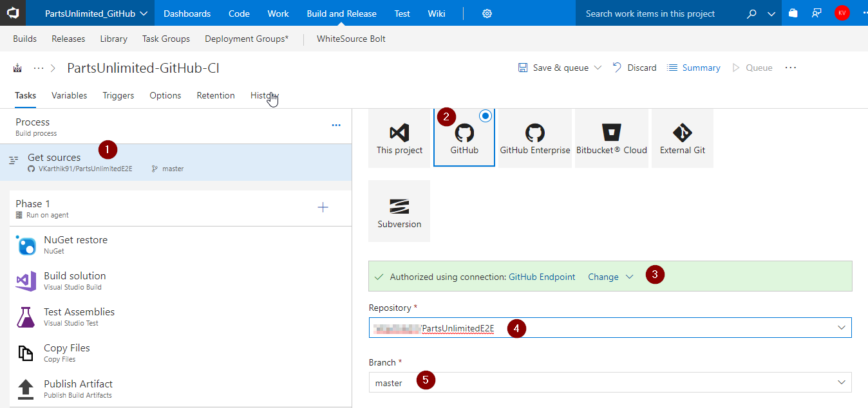This screenshot has height=408, width=868.
Task: Open the Branch dropdown
Action: point(610,382)
